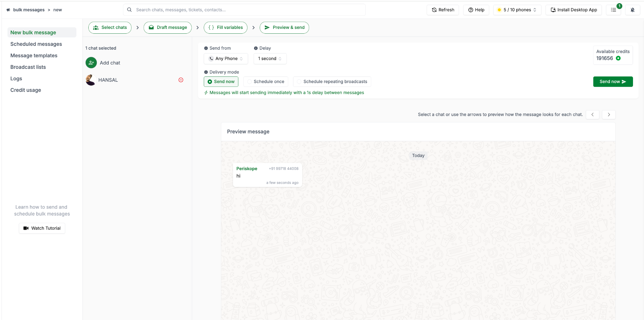This screenshot has width=644, height=320.
Task: Click the green Available credits icon
Action: [618, 58]
